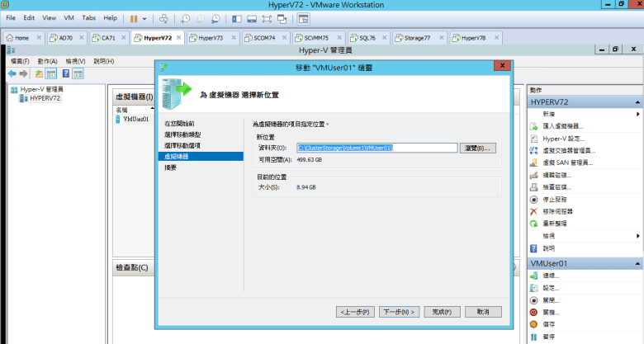Click the 連線 connect icon under VMUser01

(533, 276)
